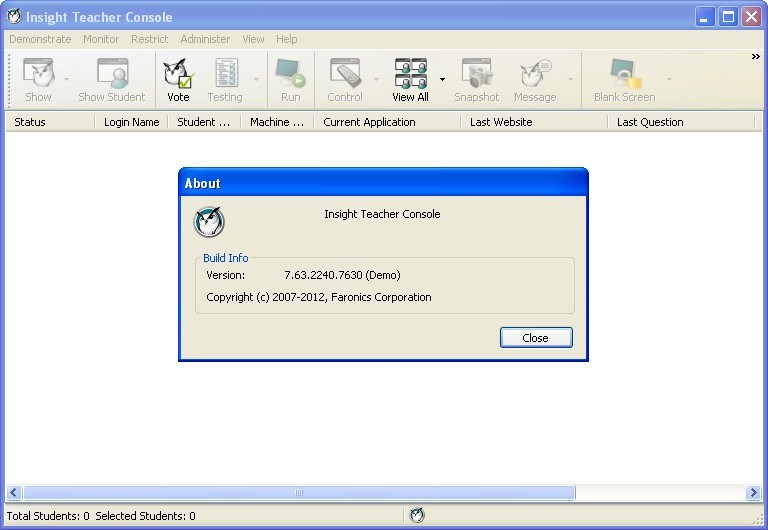768x530 pixels.
Task: Open the Testing toolbar icon
Action: coord(226,73)
